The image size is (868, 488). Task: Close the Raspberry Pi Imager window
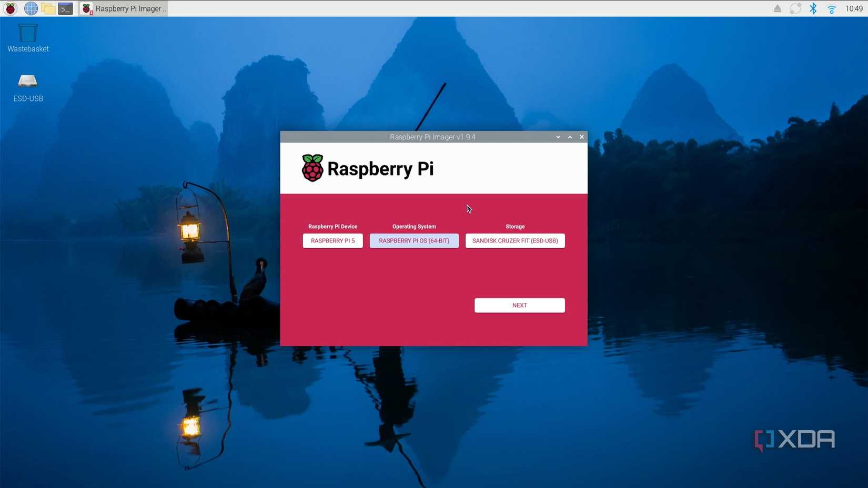[x=582, y=137]
